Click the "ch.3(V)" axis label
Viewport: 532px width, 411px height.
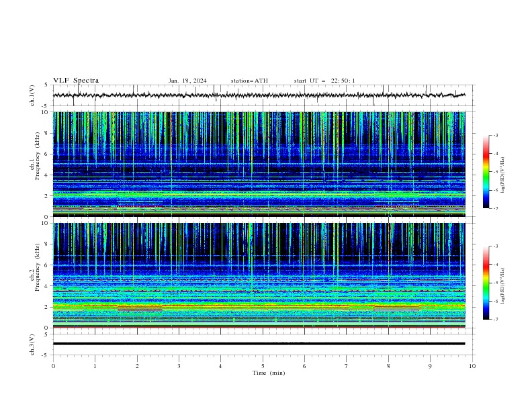[32, 345]
